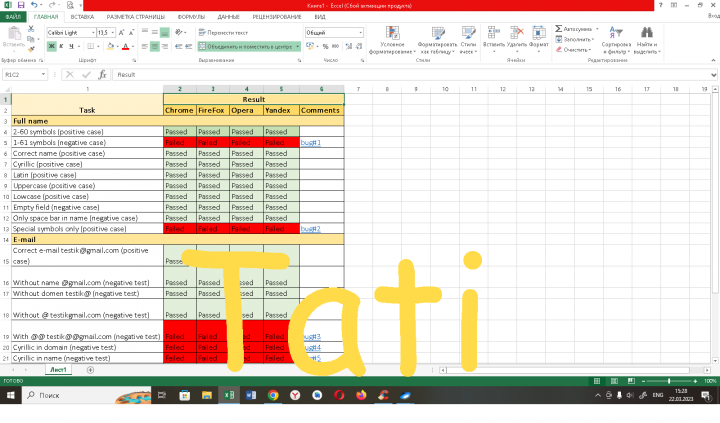The height and width of the screenshot is (423, 720).
Task: Click the Name Box showing R1C2
Action: click(25, 74)
